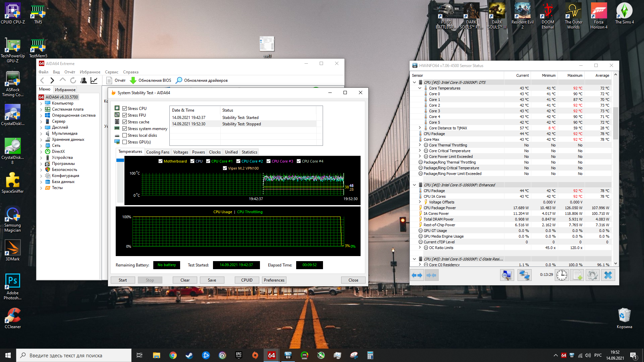The width and height of the screenshot is (644, 362).
Task: Click the HWiNFO reset clock icon
Action: (561, 275)
